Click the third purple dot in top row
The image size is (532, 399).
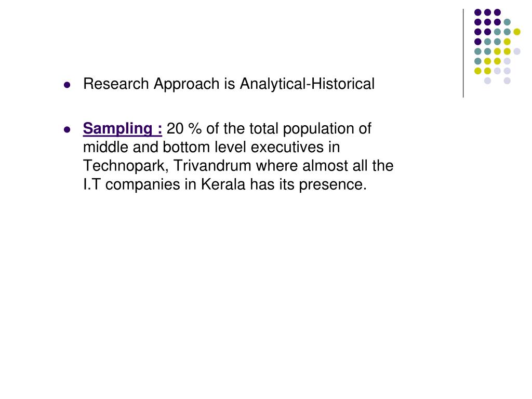point(497,12)
